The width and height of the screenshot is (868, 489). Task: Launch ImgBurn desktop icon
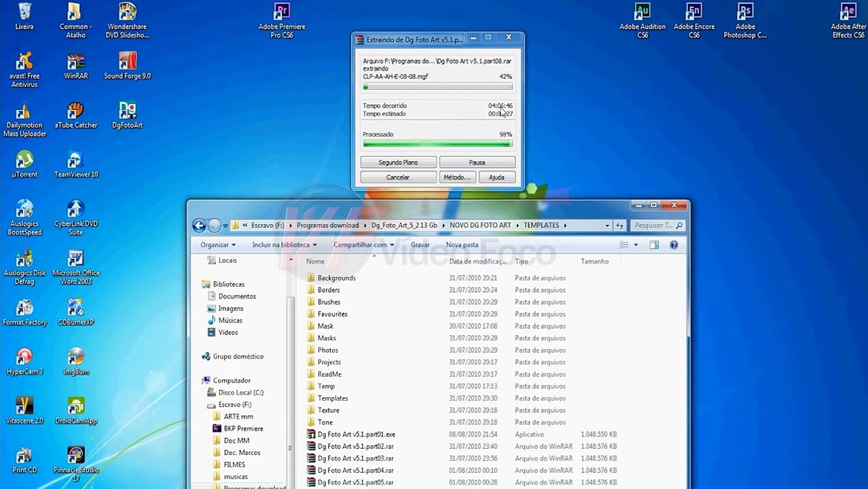(75, 362)
